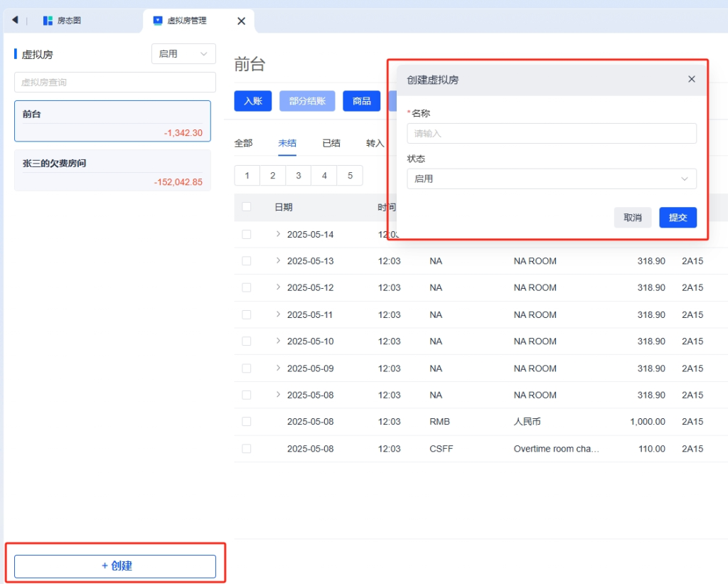Image resolution: width=728 pixels, height=584 pixels.
Task: Go to page 3 of the list
Action: (298, 176)
